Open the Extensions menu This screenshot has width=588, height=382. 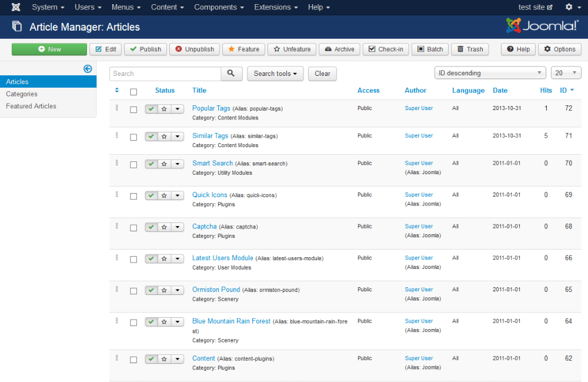tap(276, 7)
